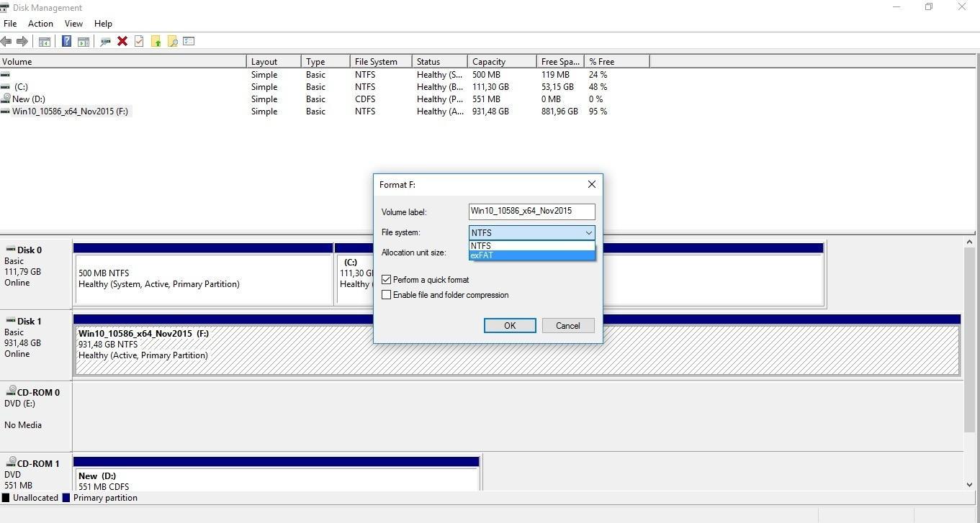
Task: Click the Disk 1 drive icon
Action: pos(10,321)
